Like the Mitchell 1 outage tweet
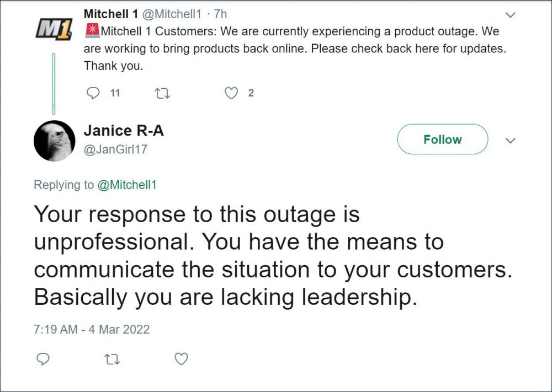552x392 pixels. point(231,93)
